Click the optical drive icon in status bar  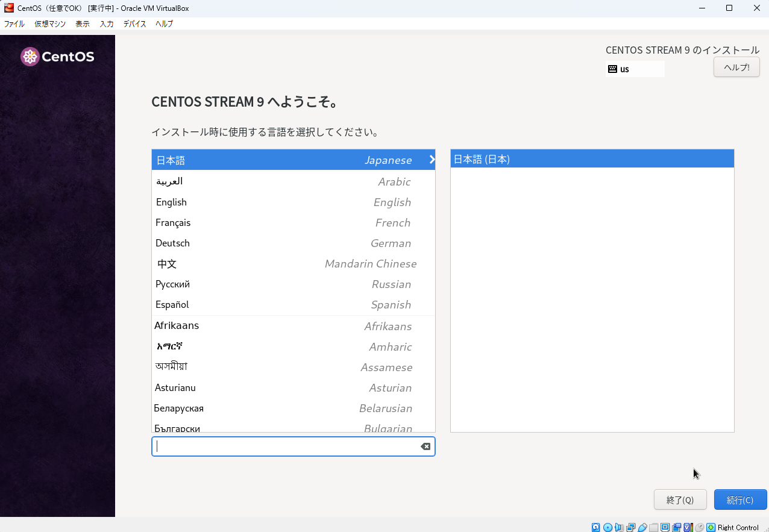tap(607, 527)
